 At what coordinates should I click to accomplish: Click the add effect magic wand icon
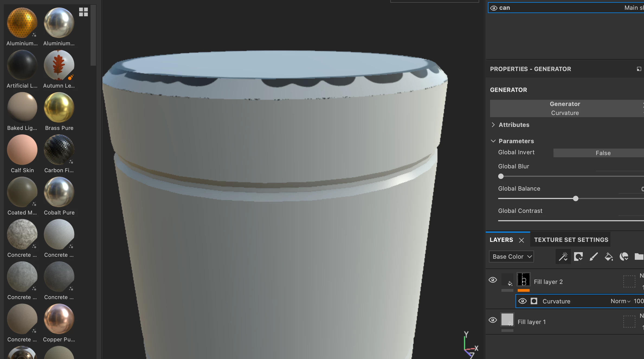click(x=563, y=257)
